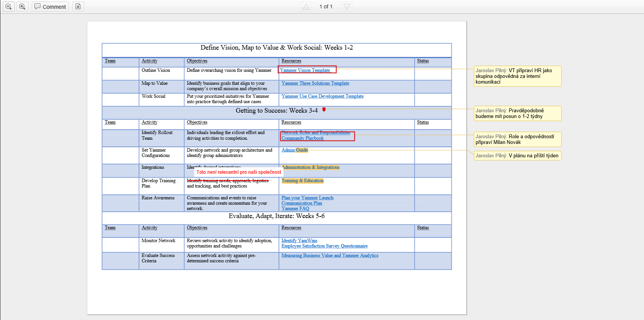Open Identify YamWins link
The width and height of the screenshot is (644, 320).
coord(299,241)
